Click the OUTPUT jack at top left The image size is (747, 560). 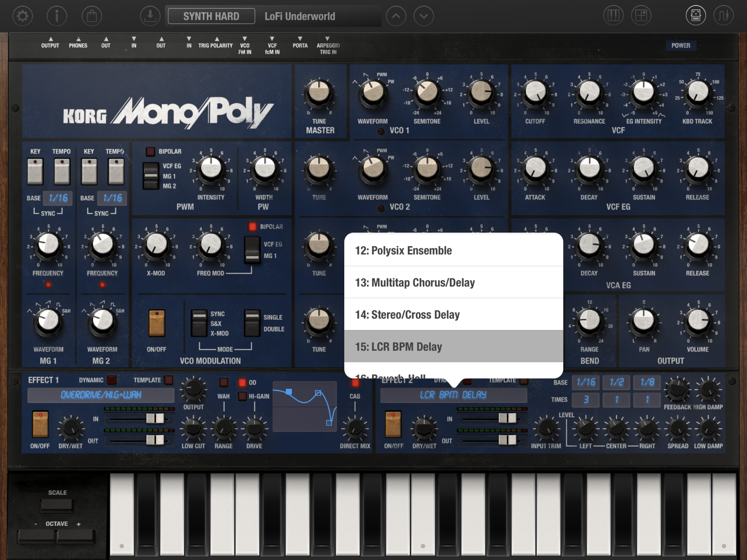pos(50,43)
